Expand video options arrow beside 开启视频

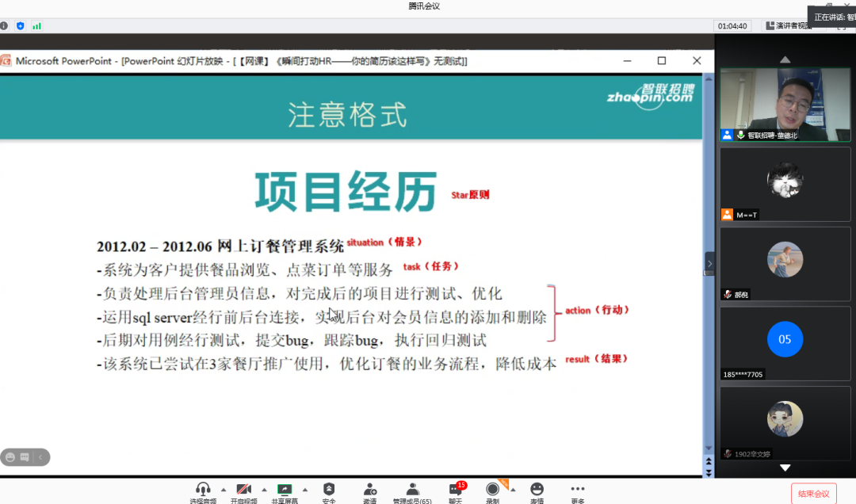pyautogui.click(x=264, y=489)
